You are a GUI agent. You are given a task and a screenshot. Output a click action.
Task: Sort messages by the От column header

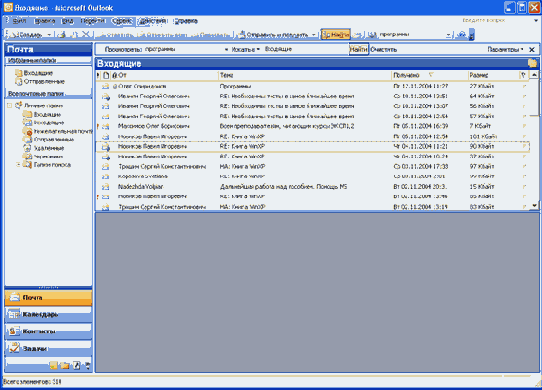click(168, 75)
